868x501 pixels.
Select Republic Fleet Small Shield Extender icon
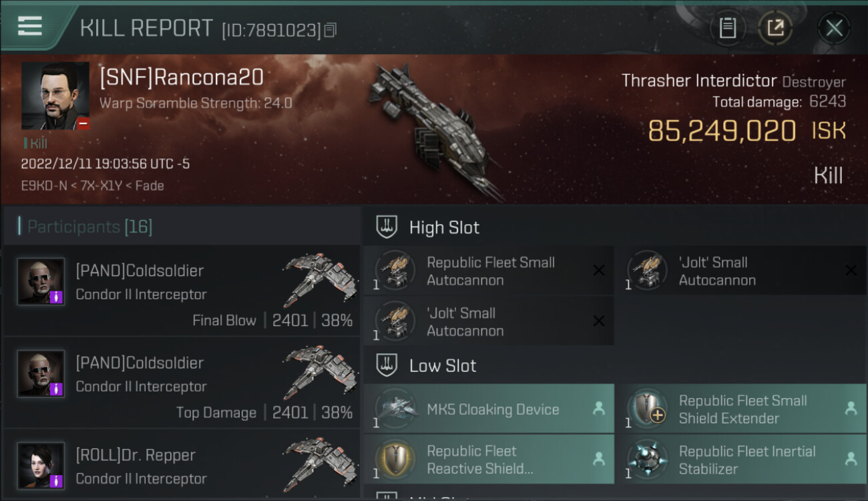click(x=647, y=409)
